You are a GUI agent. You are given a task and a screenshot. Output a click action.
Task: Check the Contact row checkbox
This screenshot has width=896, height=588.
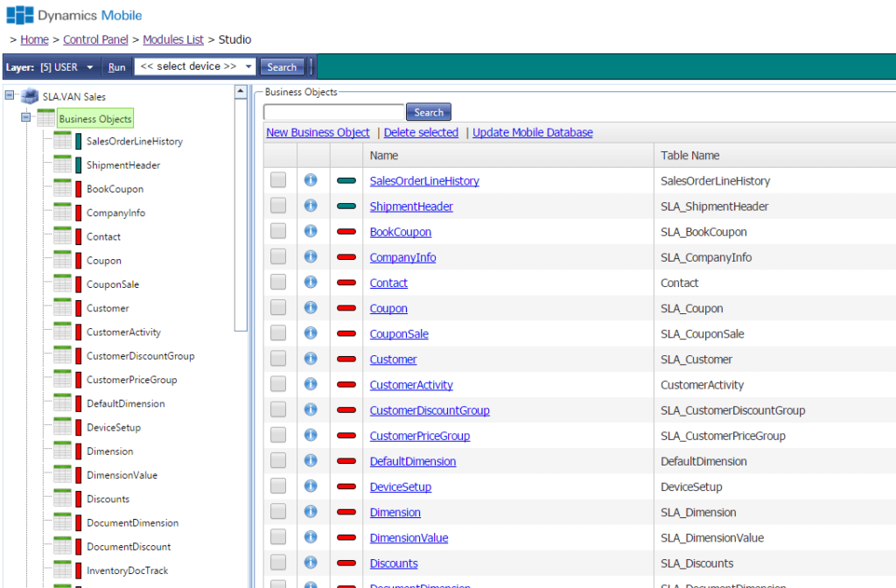[278, 283]
